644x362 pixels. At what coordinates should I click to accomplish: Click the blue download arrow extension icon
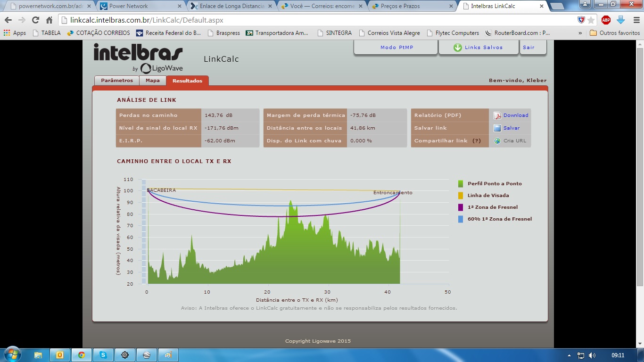click(x=620, y=20)
